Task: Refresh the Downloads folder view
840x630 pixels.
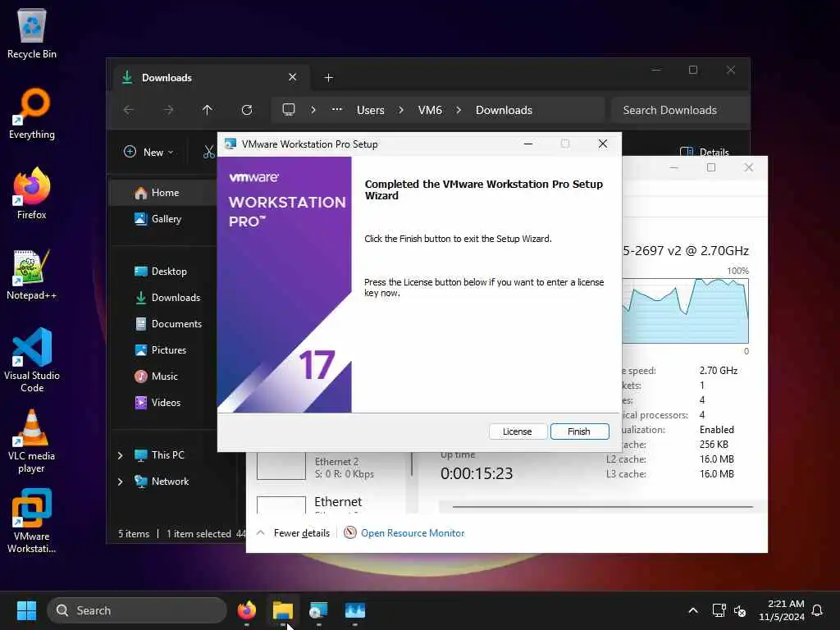Action: point(247,110)
